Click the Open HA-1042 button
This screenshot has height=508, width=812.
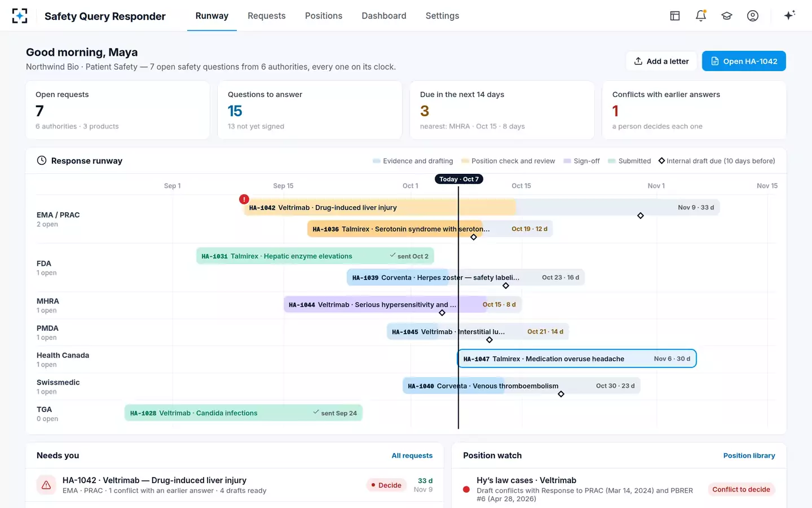coord(744,61)
